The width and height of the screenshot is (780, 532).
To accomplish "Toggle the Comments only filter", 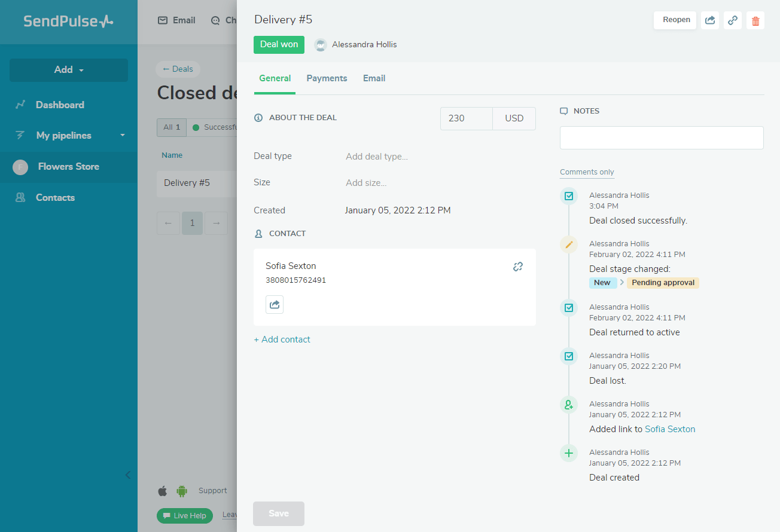I will pyautogui.click(x=587, y=172).
